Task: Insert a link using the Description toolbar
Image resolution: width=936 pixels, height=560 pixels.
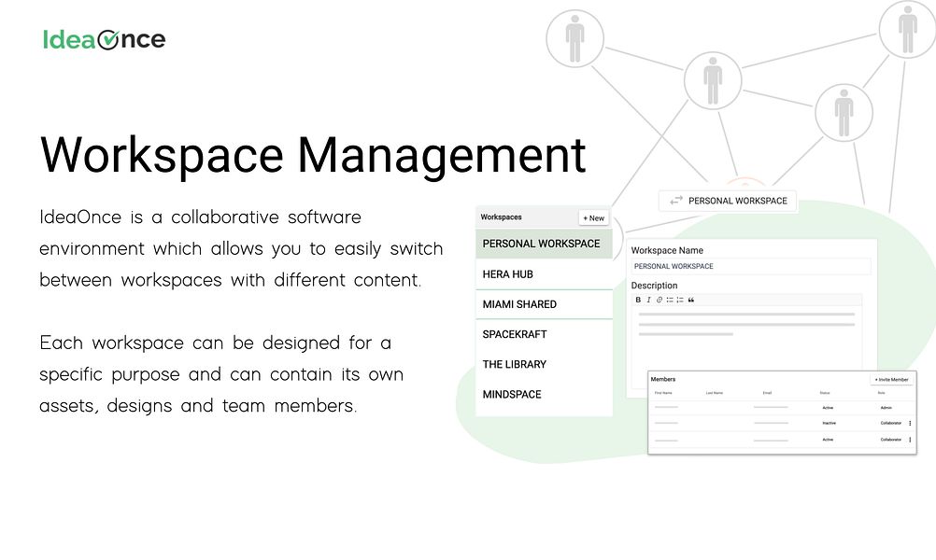Action: tap(659, 300)
